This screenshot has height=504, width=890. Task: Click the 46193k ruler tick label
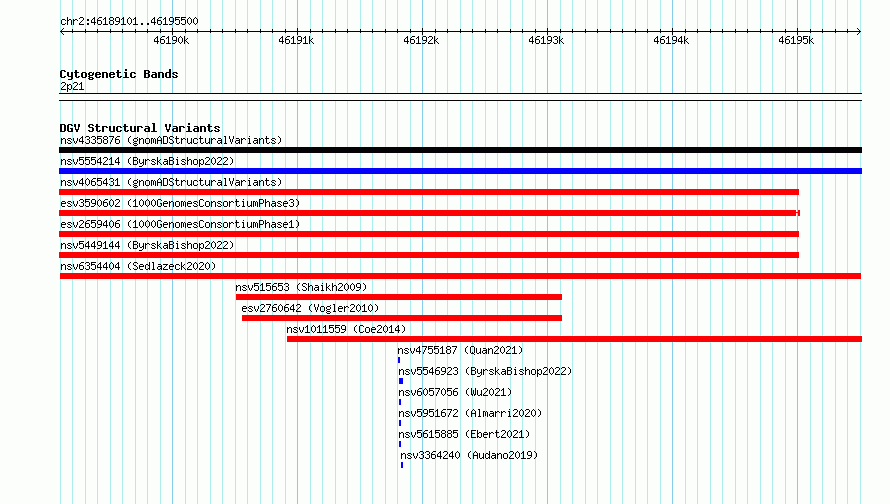coord(546,40)
